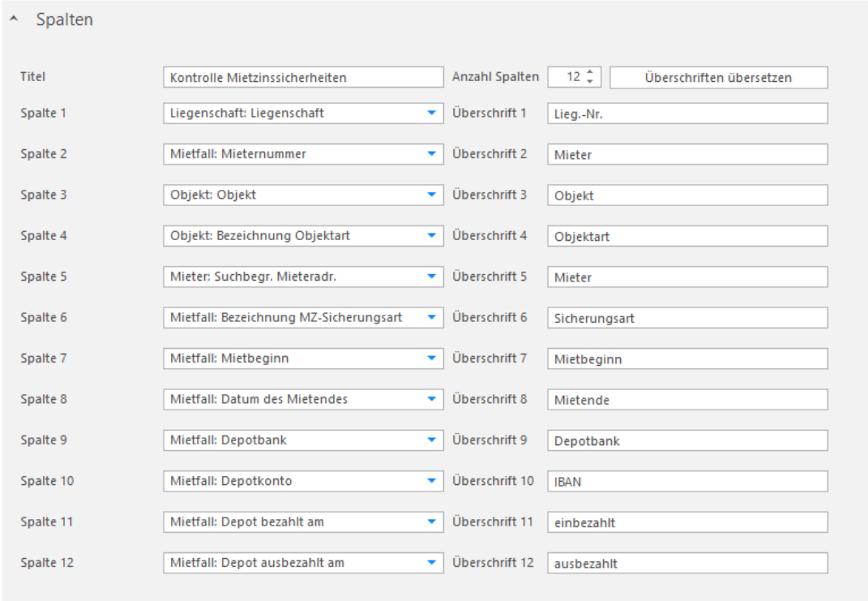
Task: Collapse the Spalten section
Action: click(x=15, y=19)
